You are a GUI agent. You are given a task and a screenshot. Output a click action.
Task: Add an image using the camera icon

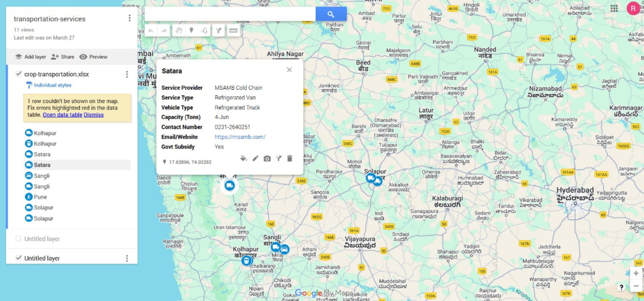(x=267, y=158)
